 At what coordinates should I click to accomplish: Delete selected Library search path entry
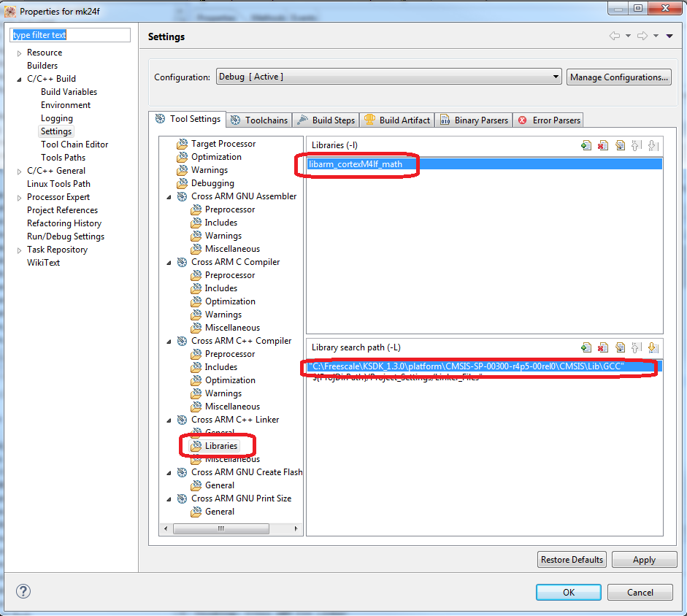coord(603,348)
